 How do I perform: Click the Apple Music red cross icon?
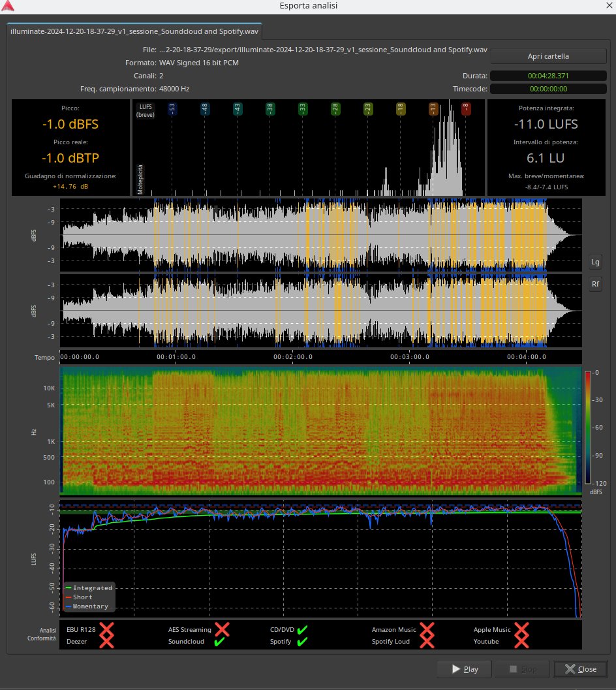coord(521,629)
